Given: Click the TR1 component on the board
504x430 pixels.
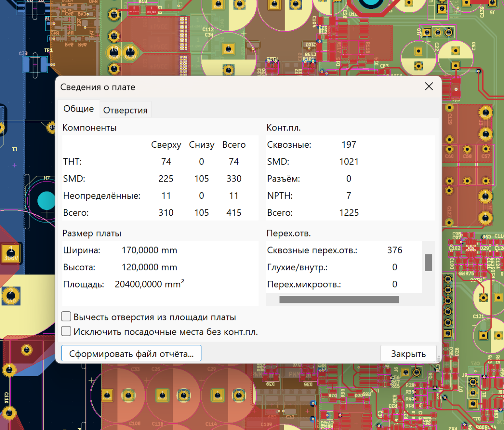Looking at the screenshot, I should pos(35,64).
